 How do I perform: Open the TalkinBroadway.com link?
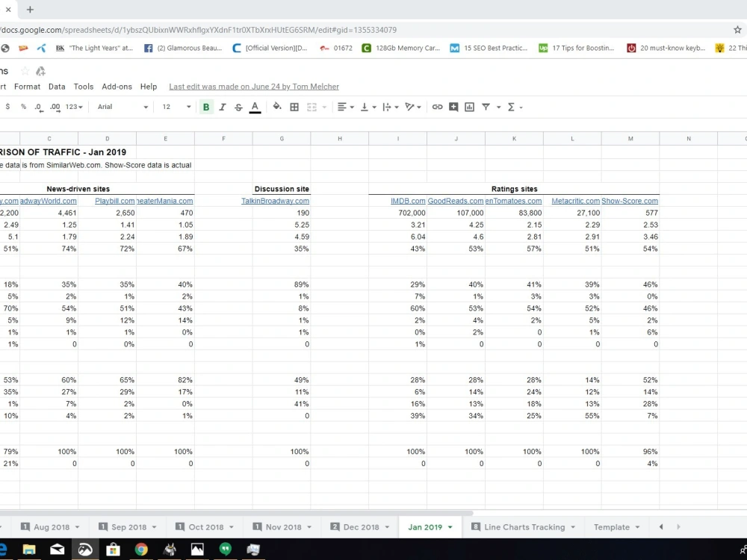tap(275, 201)
